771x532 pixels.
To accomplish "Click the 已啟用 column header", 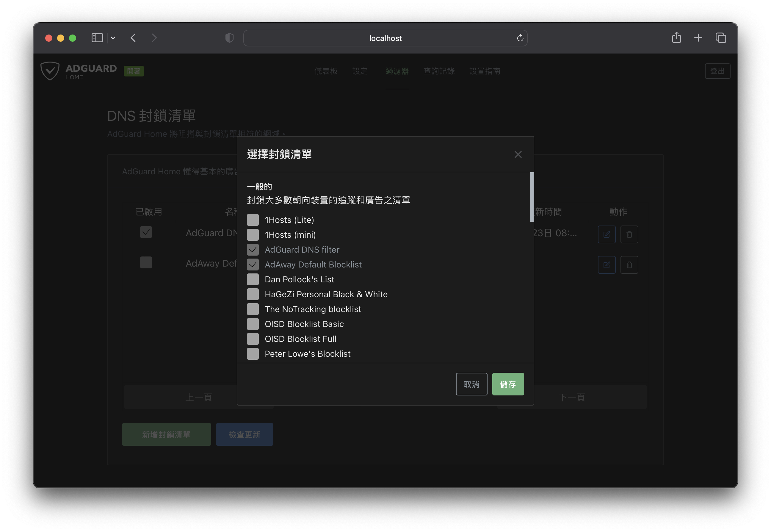I will (149, 212).
